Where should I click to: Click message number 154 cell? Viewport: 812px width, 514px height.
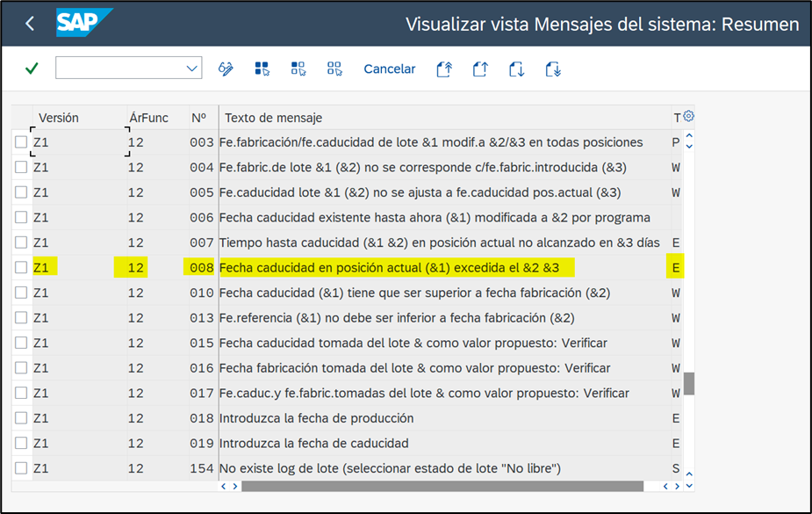[201, 468]
